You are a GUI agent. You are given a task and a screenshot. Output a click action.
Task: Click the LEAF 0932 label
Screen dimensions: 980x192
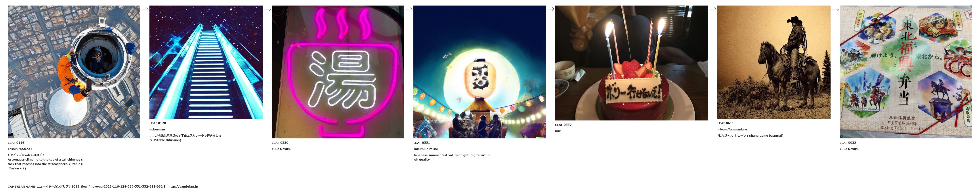pos(848,143)
